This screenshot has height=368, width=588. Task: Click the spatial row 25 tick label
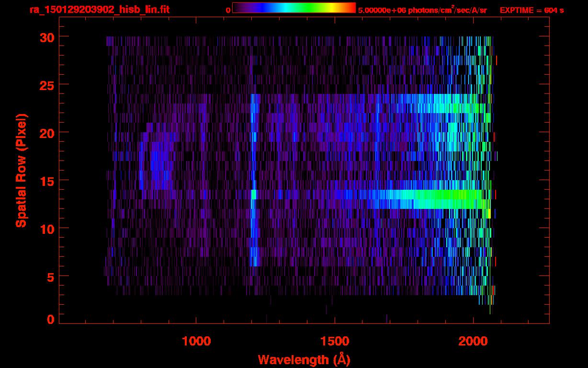[47, 85]
